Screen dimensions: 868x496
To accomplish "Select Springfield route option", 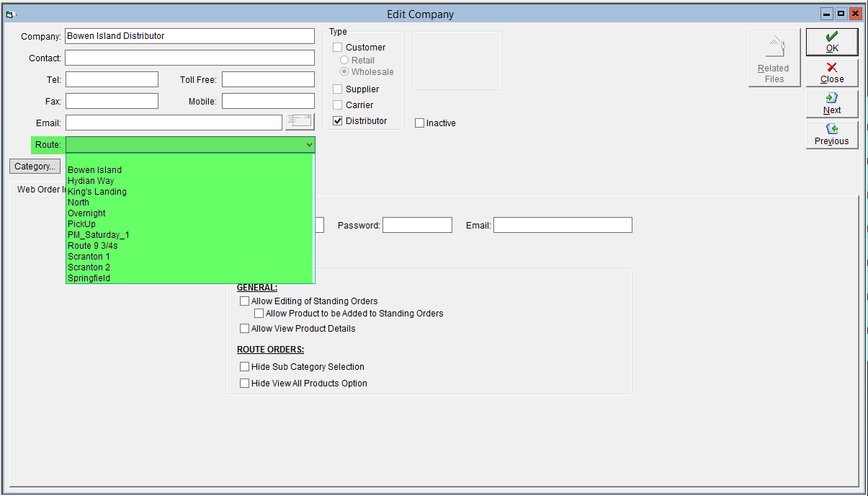I will tap(190, 278).
